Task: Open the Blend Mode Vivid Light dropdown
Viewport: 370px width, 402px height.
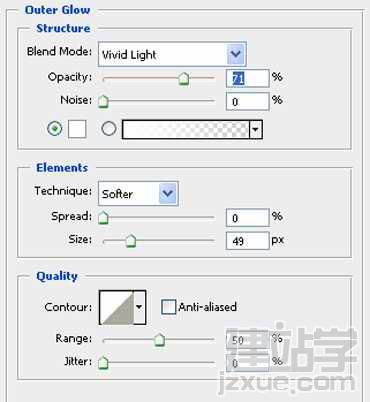Action: pos(172,54)
